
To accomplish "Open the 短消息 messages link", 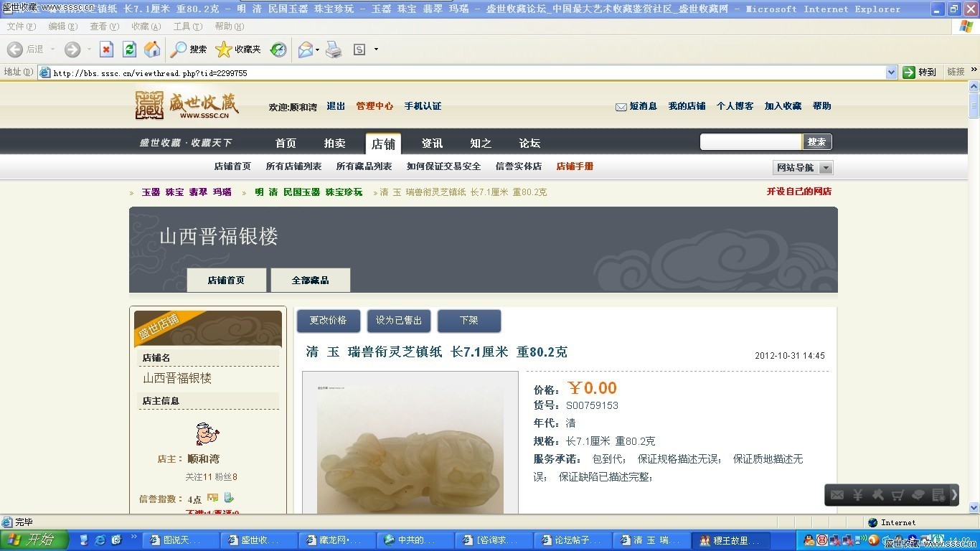I will pos(636,106).
